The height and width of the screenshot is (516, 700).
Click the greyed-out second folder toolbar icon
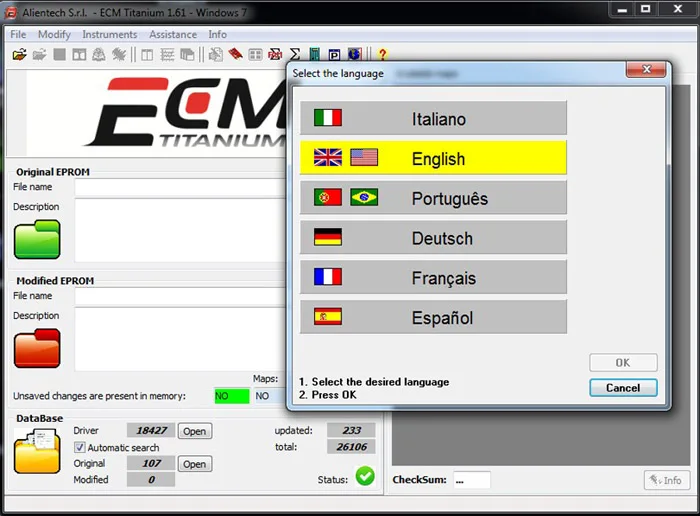pos(39,55)
